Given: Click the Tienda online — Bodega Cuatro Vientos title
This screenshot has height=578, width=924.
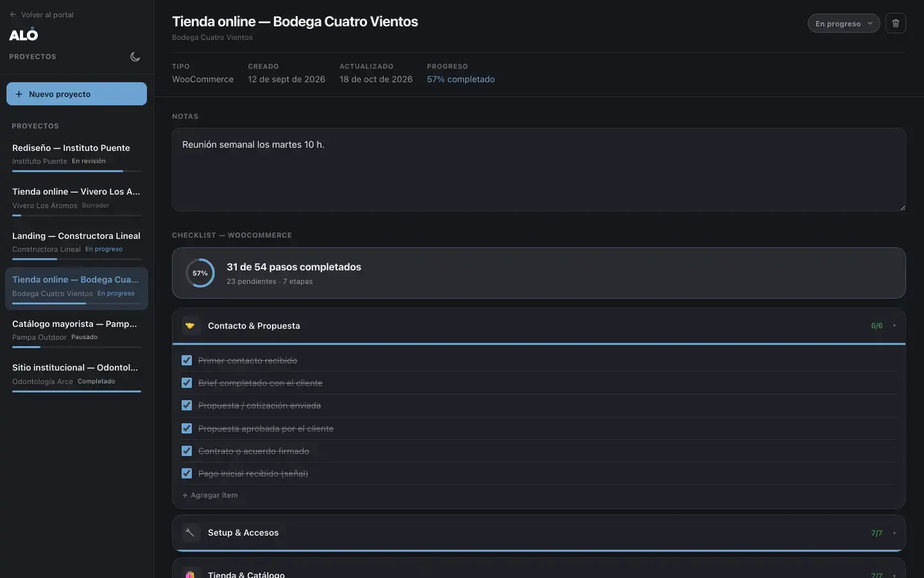Looking at the screenshot, I should pyautogui.click(x=295, y=21).
